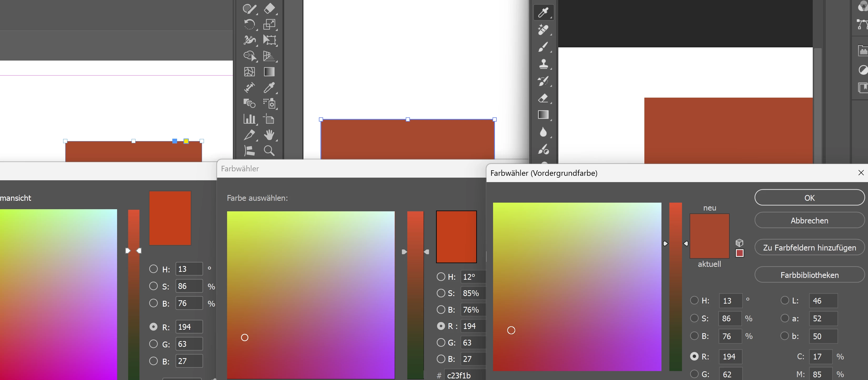Viewport: 868px width, 380px height.
Task: Select the Illustrator Hand tool
Action: (269, 135)
